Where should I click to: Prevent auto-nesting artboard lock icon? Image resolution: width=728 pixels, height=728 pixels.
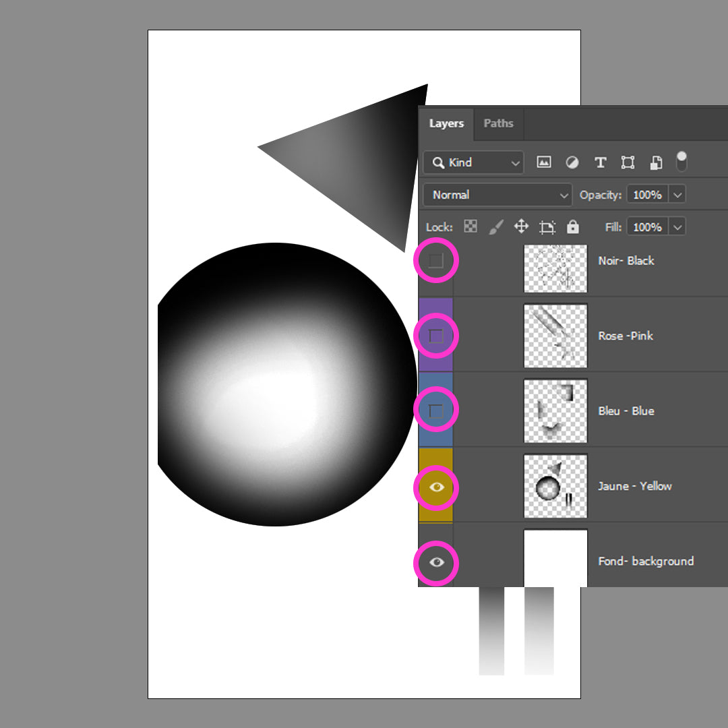click(547, 227)
